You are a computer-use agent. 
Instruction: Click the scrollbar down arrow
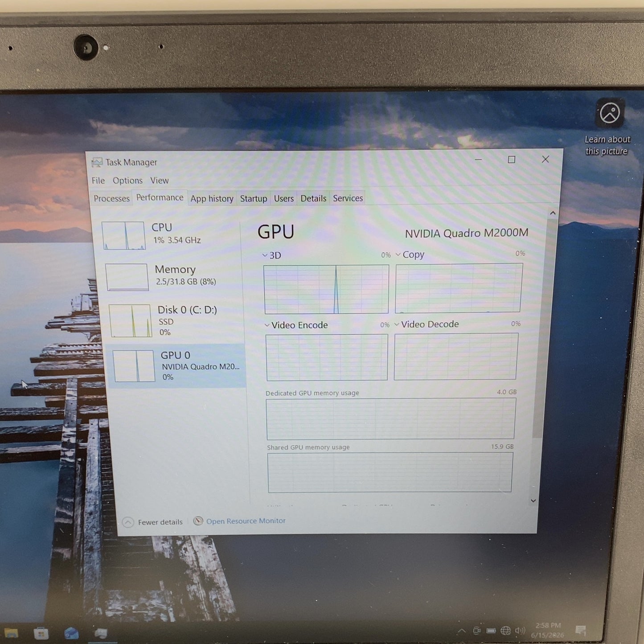(x=533, y=501)
